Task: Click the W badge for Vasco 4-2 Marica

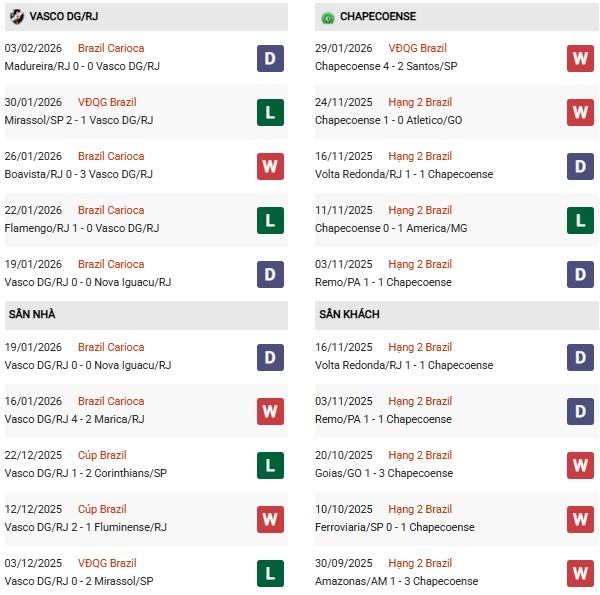Action: pos(270,411)
